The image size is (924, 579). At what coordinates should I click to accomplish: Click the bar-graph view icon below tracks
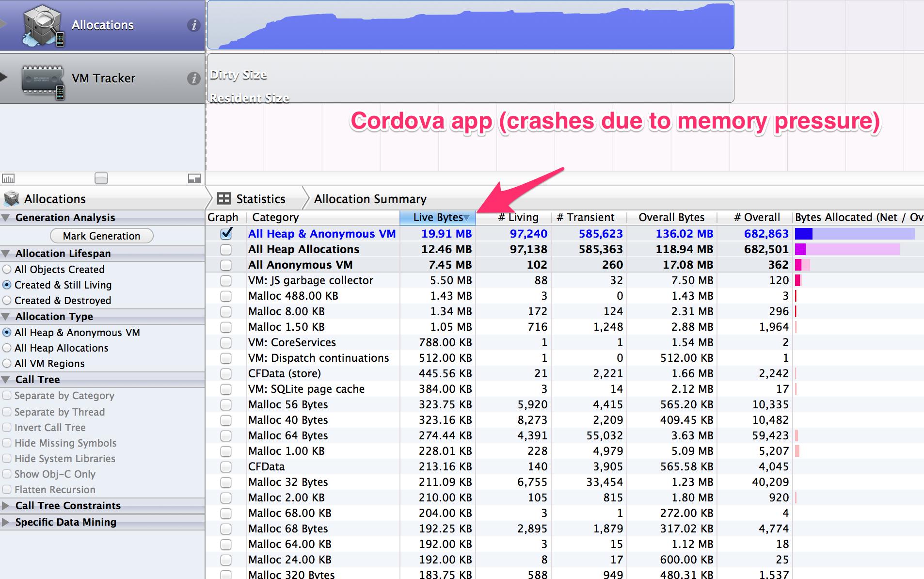[8, 178]
